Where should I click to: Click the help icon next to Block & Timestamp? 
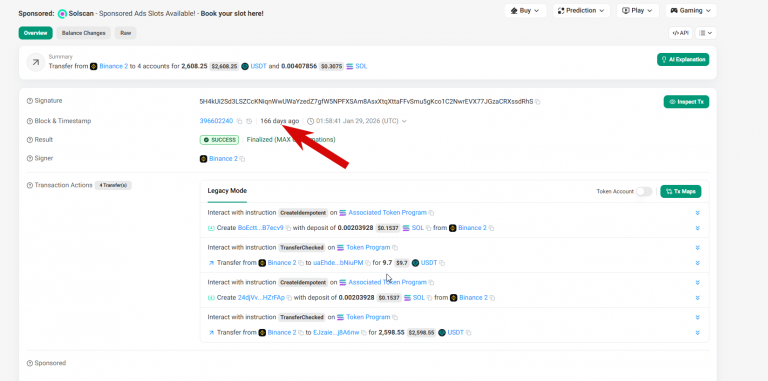[29, 121]
